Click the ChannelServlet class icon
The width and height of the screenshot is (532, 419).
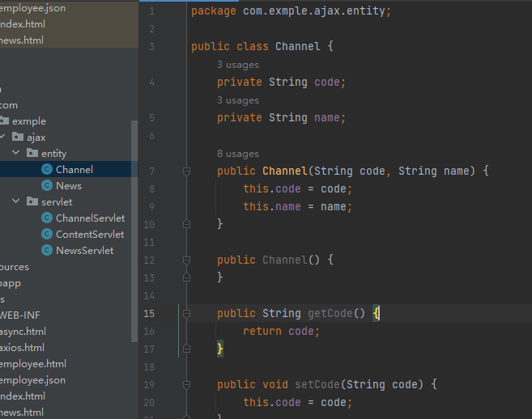(x=47, y=218)
